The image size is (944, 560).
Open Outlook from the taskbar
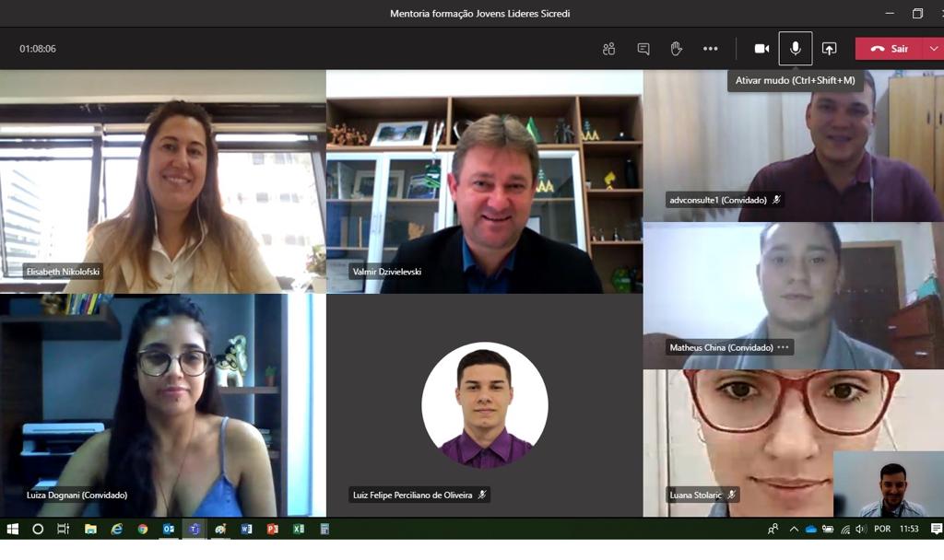click(x=169, y=529)
